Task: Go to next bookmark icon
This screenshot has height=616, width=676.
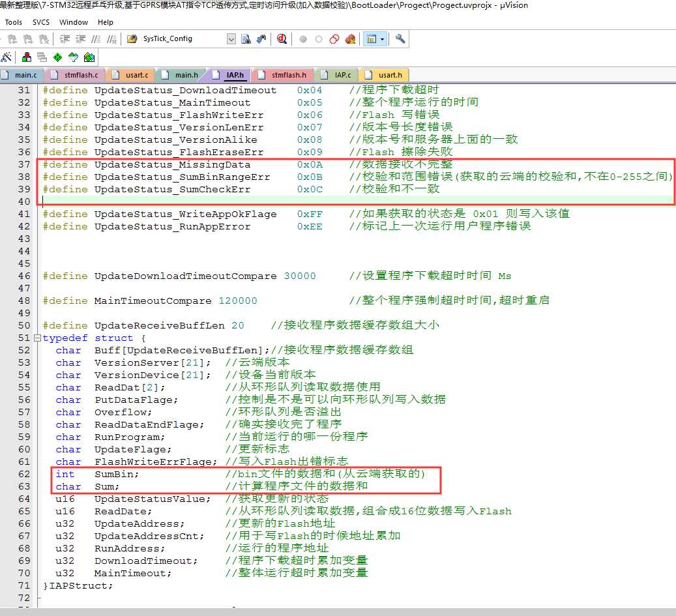Action: tap(28, 39)
